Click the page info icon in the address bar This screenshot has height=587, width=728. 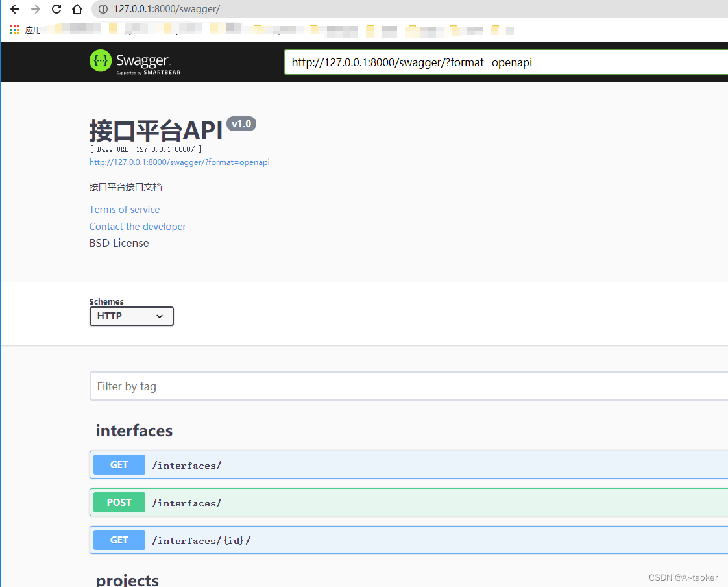pos(103,9)
